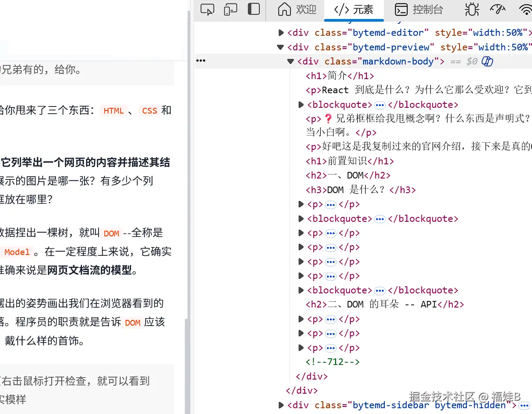Viewport: 532px width, 414px height.
Task: Click ellipsis badge in <p> below 二、DOM 的耳朵
Action: pyautogui.click(x=331, y=319)
